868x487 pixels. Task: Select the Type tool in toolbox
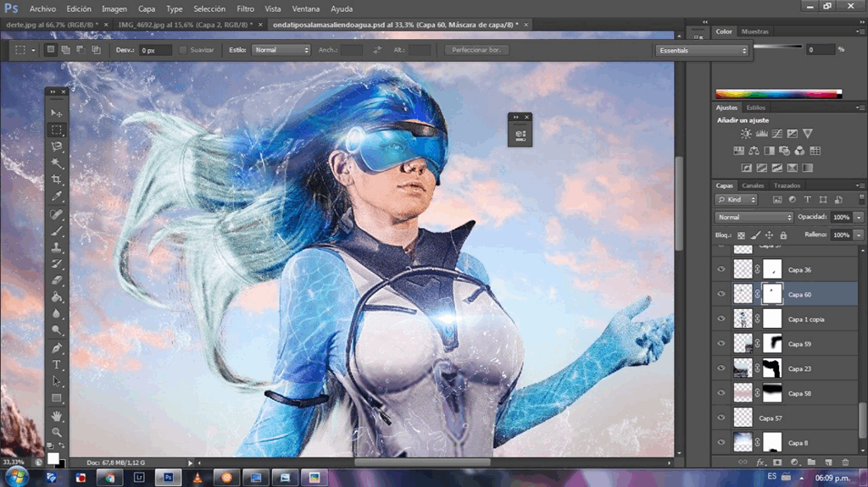click(x=57, y=365)
